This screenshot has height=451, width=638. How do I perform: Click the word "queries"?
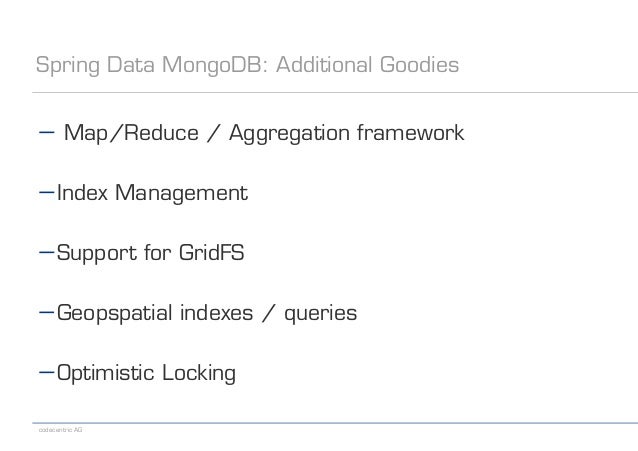[321, 314]
